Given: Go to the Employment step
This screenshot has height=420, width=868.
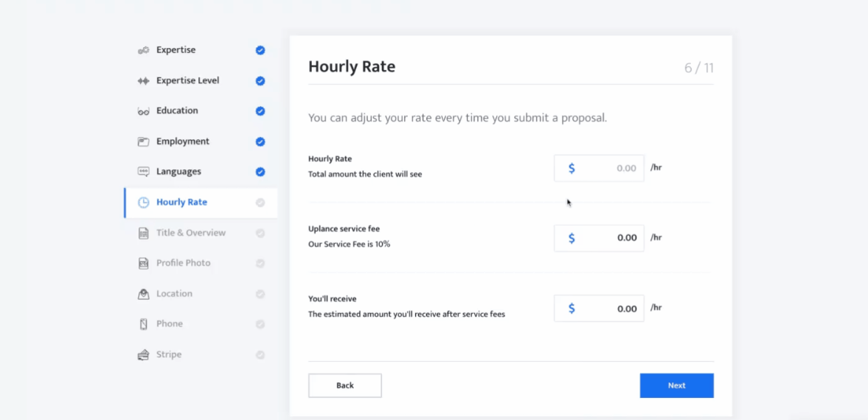Looking at the screenshot, I should click(x=182, y=141).
